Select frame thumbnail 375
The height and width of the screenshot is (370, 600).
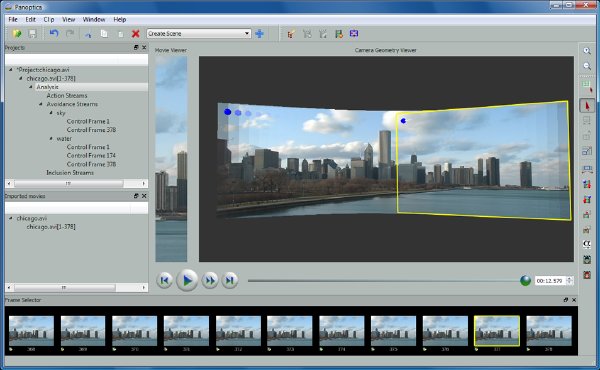(x=393, y=331)
